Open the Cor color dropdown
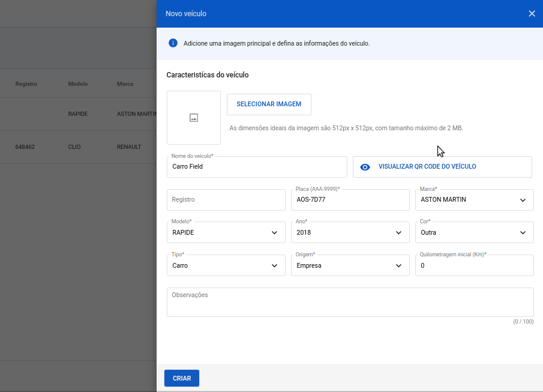Image resolution: width=543 pixels, height=392 pixels. 474,232
